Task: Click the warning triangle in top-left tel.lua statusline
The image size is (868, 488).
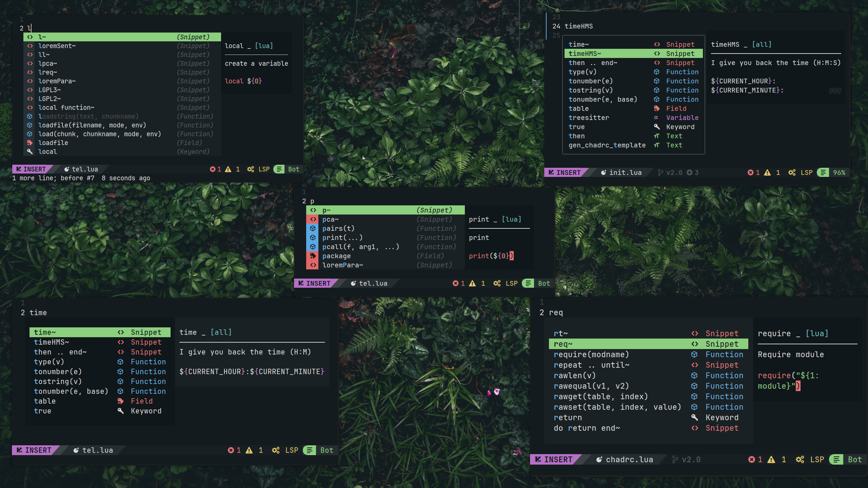Action: (x=228, y=169)
